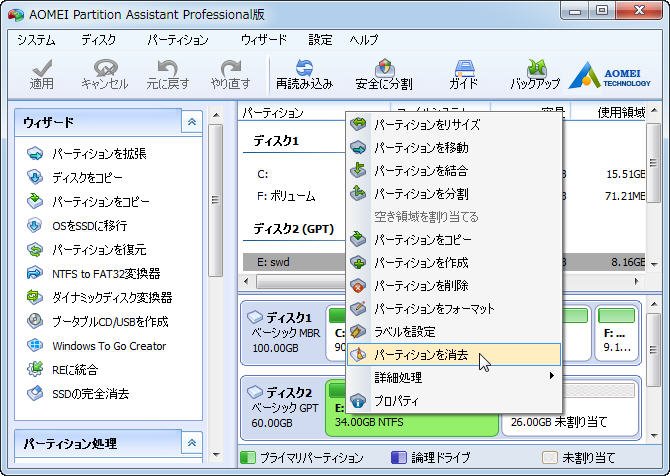Click the 論理ドライブ blue legend swatch

[398, 458]
